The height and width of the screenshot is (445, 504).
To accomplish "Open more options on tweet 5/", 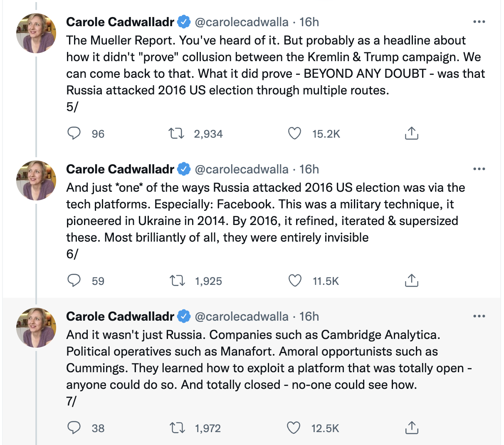I will click(x=479, y=22).
